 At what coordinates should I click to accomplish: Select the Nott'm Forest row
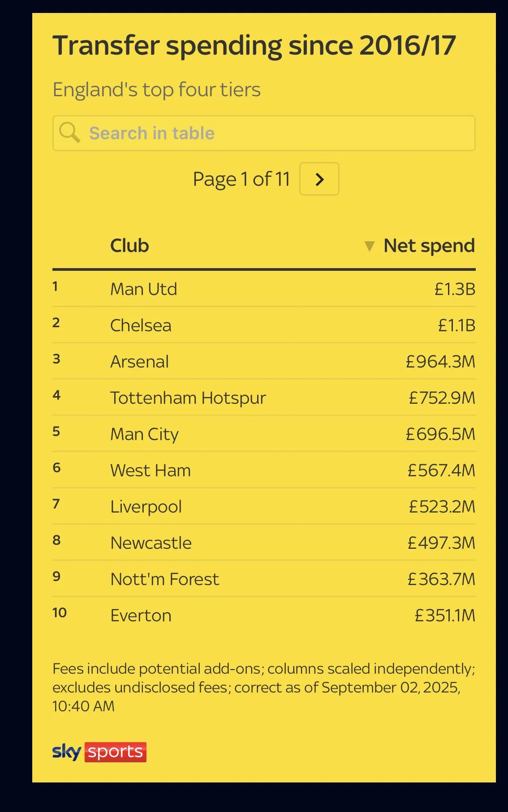tap(264, 579)
